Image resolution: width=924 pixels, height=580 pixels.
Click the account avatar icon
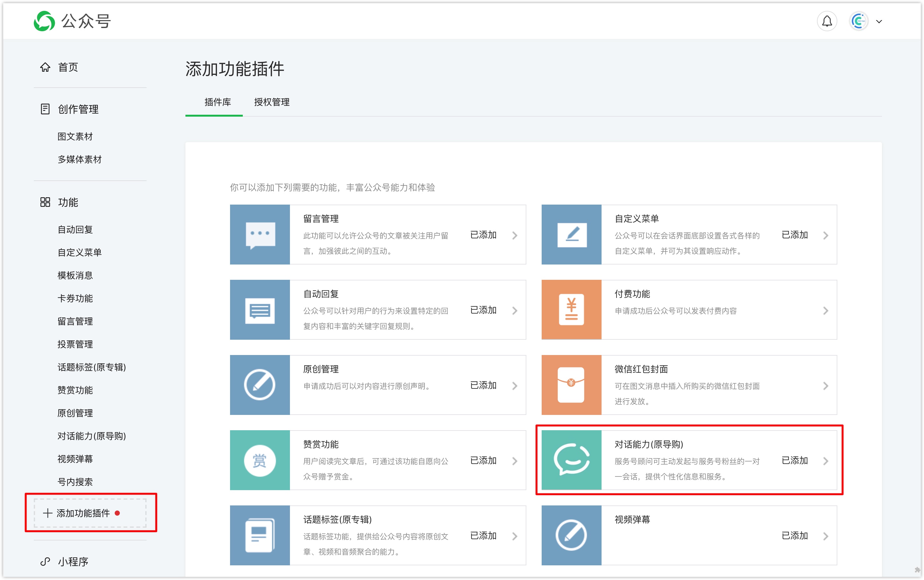click(858, 21)
